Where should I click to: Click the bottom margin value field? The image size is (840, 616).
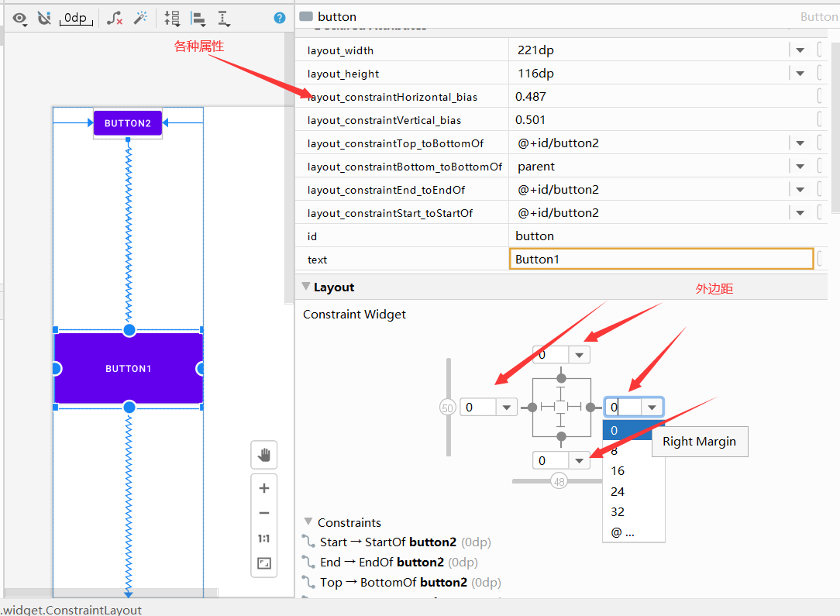(551, 461)
